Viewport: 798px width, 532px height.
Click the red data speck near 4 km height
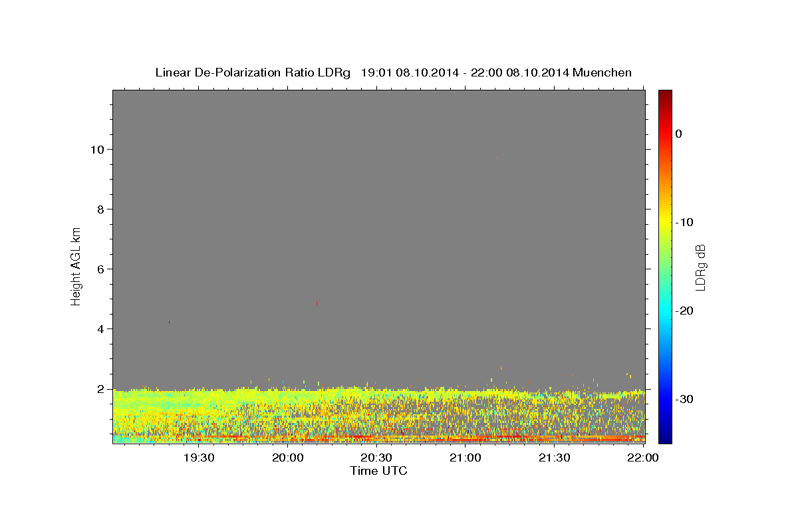(169, 322)
